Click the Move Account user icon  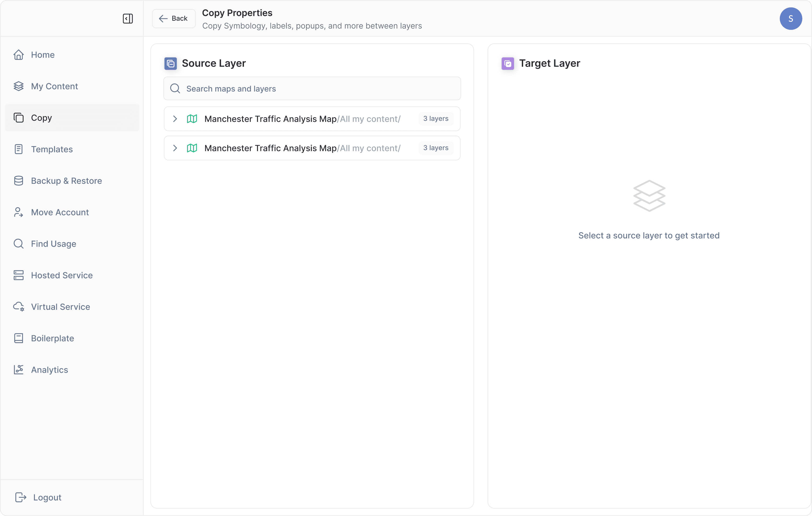tap(19, 212)
